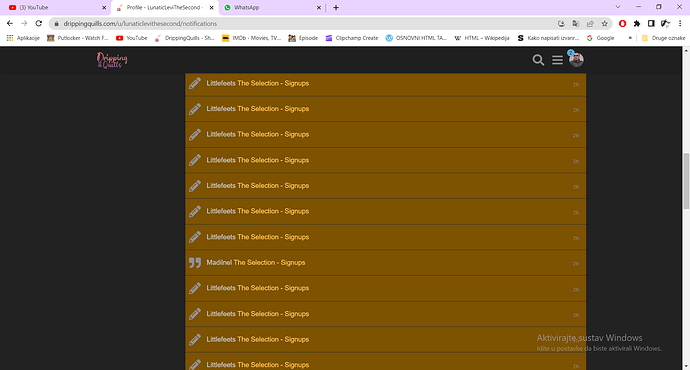Expand the hidden bookmarks chevron
Image resolution: width=690 pixels, height=370 pixels.
630,38
